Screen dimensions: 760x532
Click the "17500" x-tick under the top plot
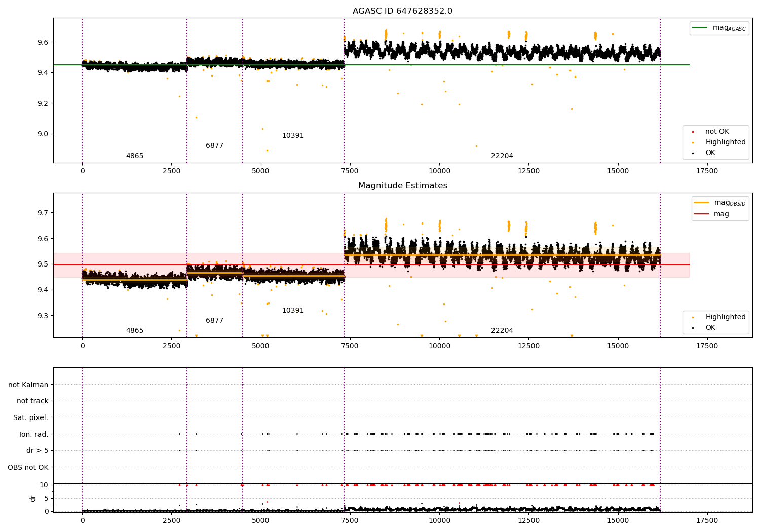pos(707,171)
